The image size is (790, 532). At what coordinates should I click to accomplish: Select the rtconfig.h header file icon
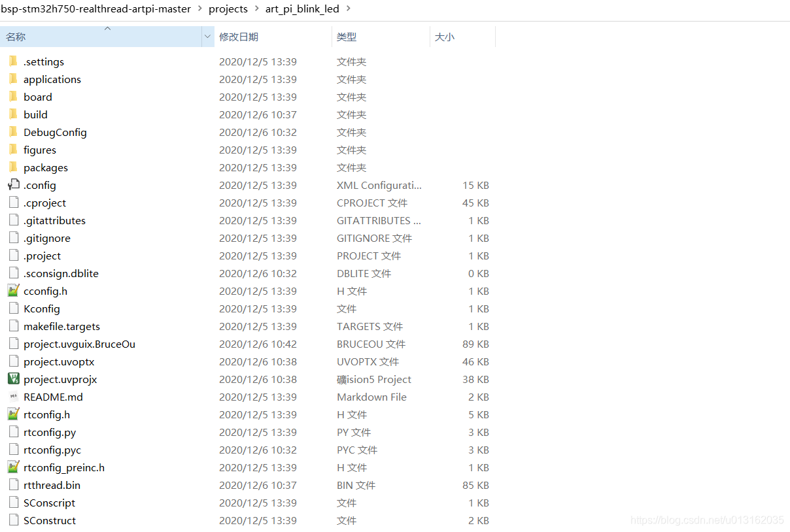[x=13, y=414]
